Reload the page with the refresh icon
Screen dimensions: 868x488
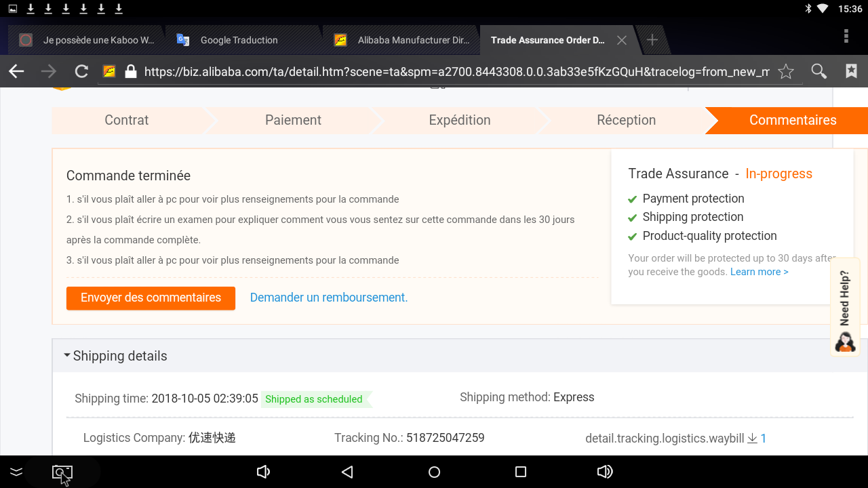coord(81,71)
